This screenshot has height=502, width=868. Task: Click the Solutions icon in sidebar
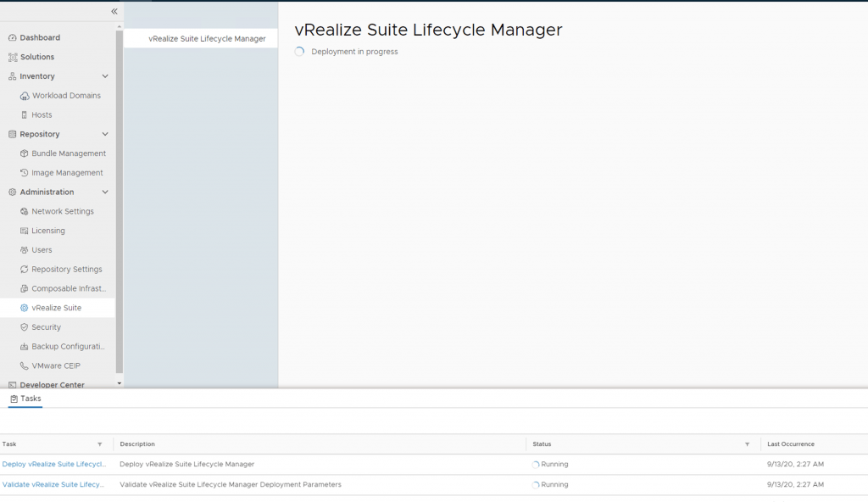coord(12,57)
